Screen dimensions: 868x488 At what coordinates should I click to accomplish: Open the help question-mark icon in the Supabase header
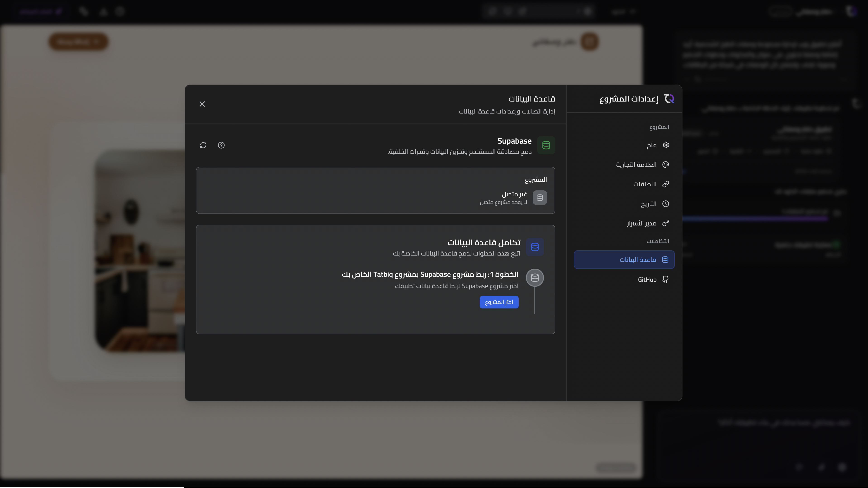tap(221, 145)
